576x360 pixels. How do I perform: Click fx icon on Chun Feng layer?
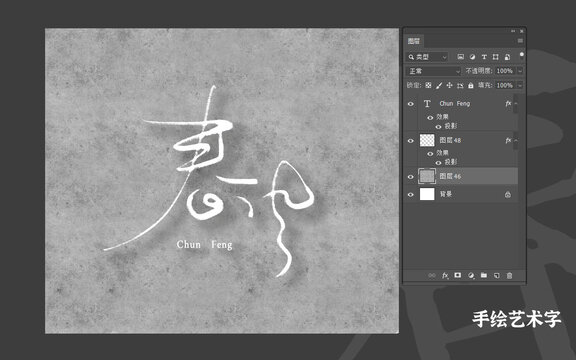[508, 104]
